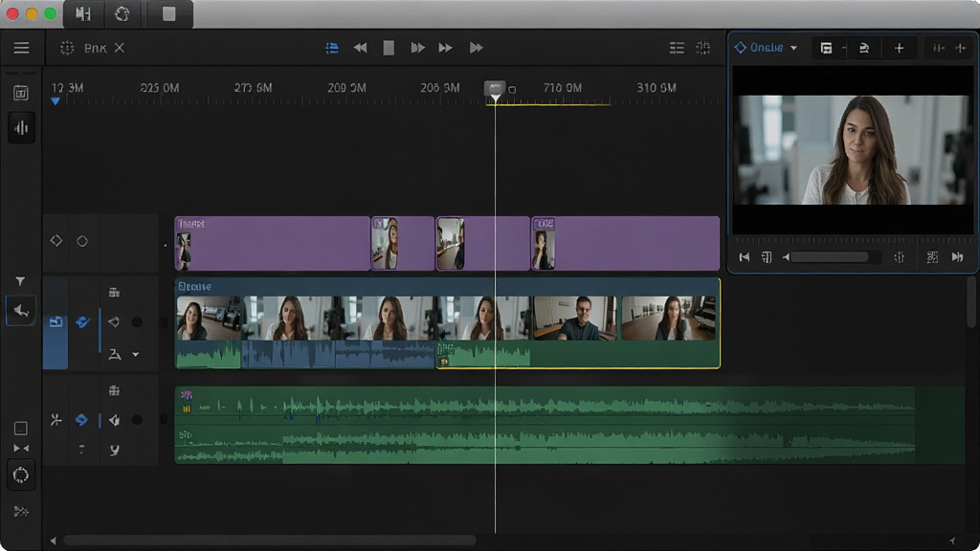Toggle the blue highlighted track-select button on video track

(56, 322)
